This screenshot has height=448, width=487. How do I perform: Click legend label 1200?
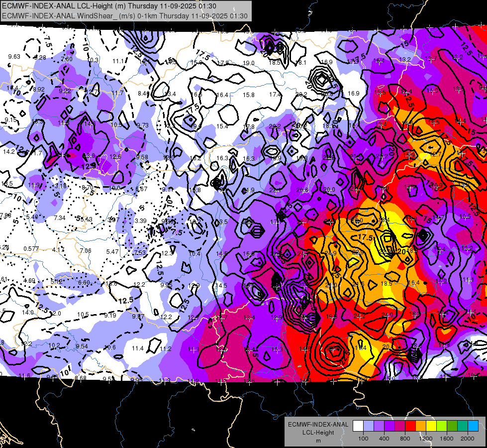point(426,439)
